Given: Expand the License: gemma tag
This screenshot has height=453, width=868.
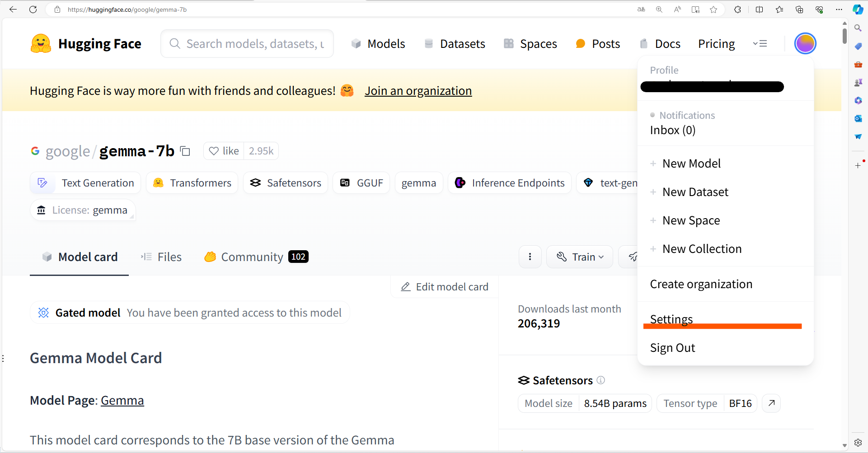Looking at the screenshot, I should (83, 210).
